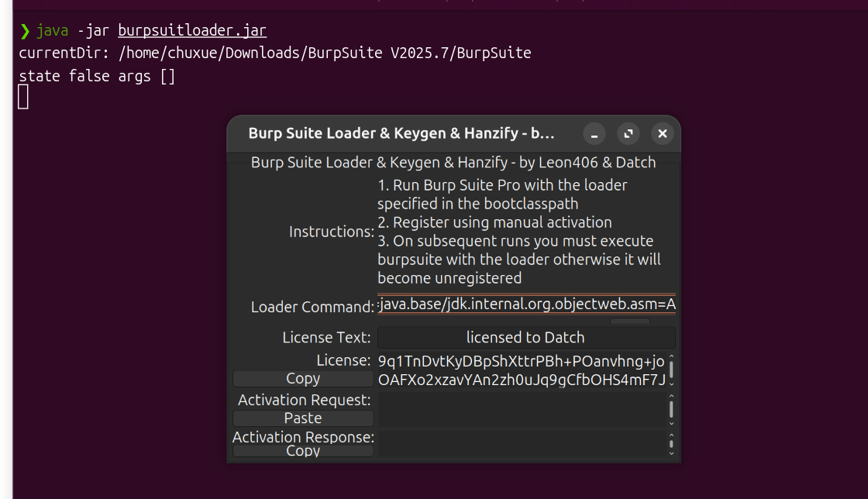Screen dimensions: 868x499
Task: Click the underlined burpsuitloader.jar text in the terminal
Action: pos(192,31)
